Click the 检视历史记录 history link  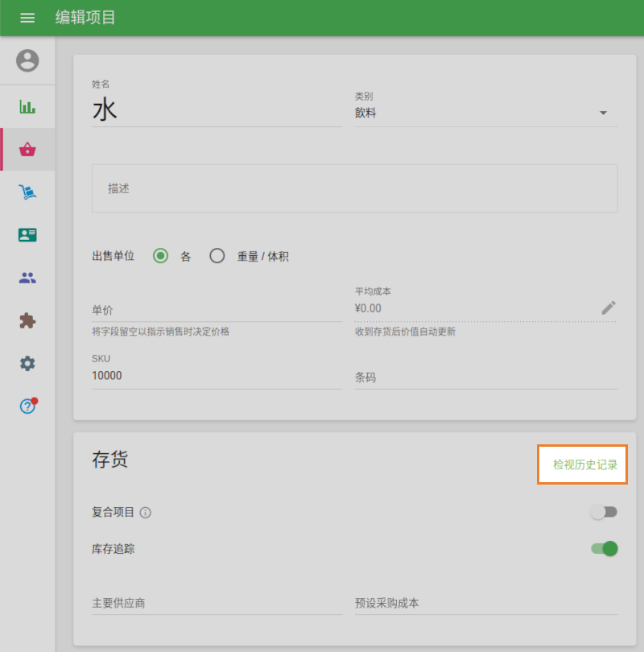(x=582, y=464)
